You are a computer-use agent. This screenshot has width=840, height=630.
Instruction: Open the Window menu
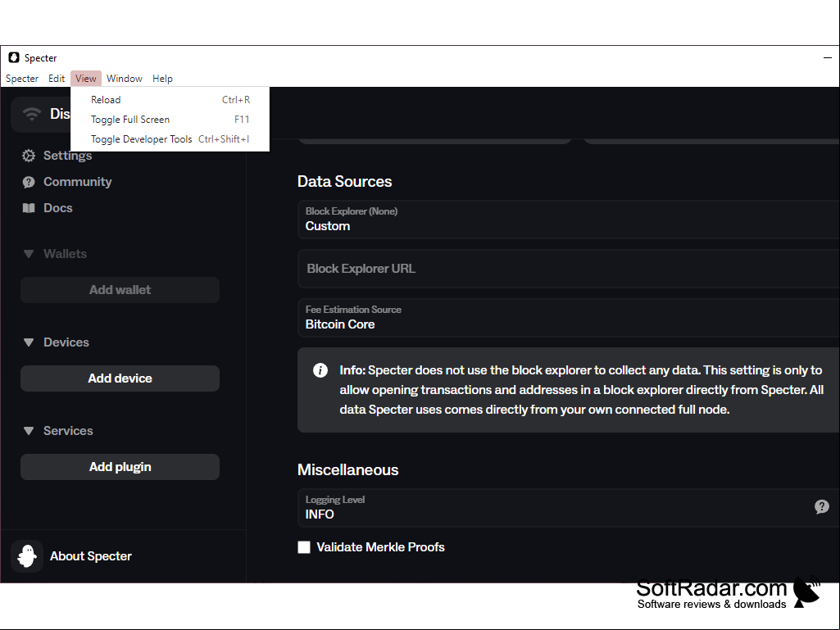point(125,78)
